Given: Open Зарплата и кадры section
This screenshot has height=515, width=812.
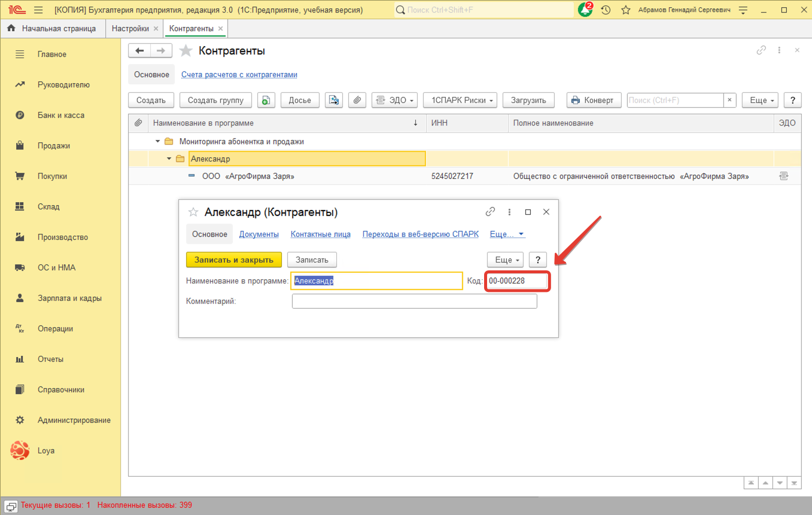Looking at the screenshot, I should click(x=69, y=298).
